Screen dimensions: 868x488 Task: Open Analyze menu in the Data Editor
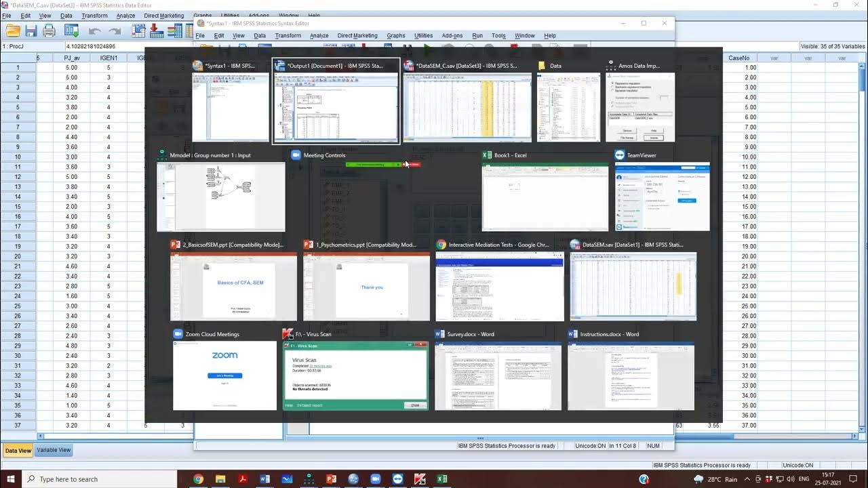tap(125, 16)
